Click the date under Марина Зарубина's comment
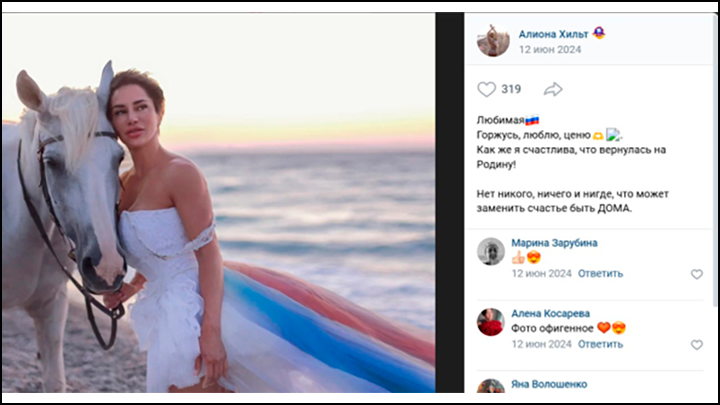The height and width of the screenshot is (405, 720). [540, 273]
